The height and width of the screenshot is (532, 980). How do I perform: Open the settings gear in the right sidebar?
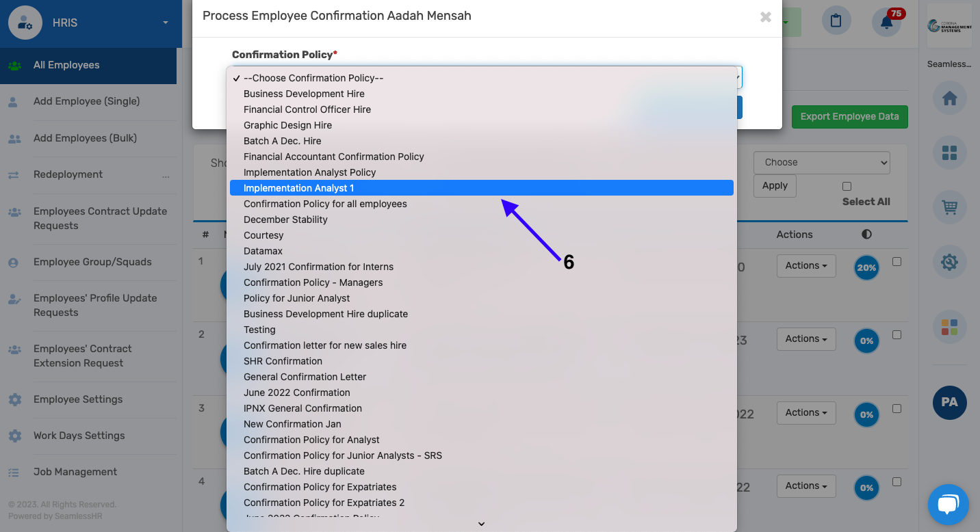(949, 261)
